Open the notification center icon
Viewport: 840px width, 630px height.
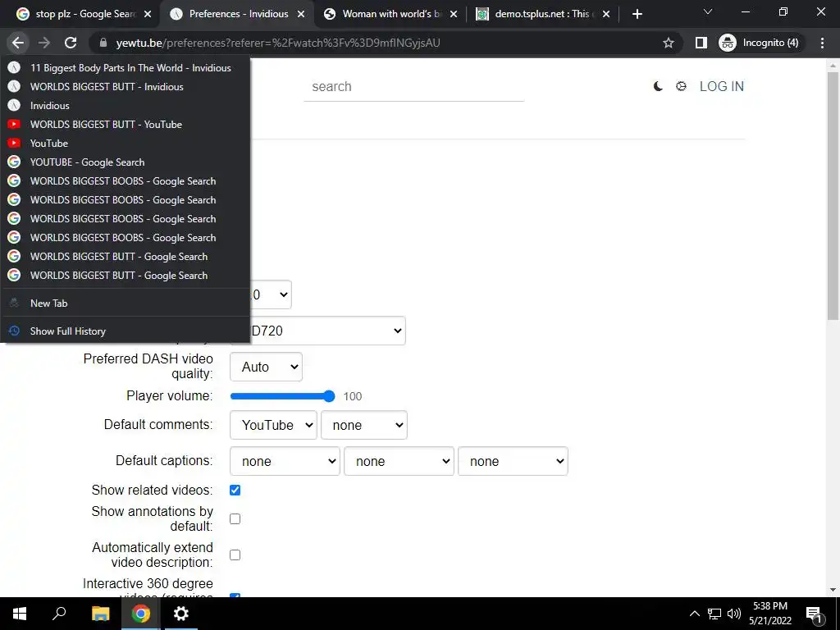(814, 614)
